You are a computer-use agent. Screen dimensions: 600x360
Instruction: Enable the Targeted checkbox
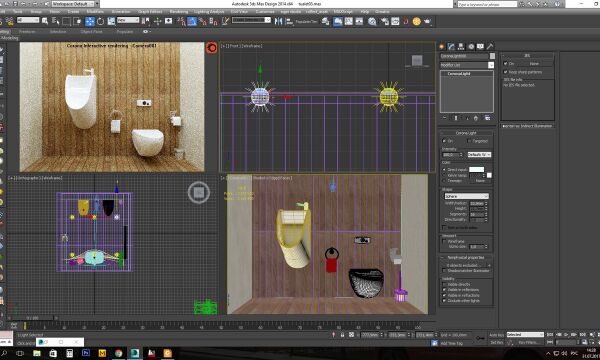469,141
